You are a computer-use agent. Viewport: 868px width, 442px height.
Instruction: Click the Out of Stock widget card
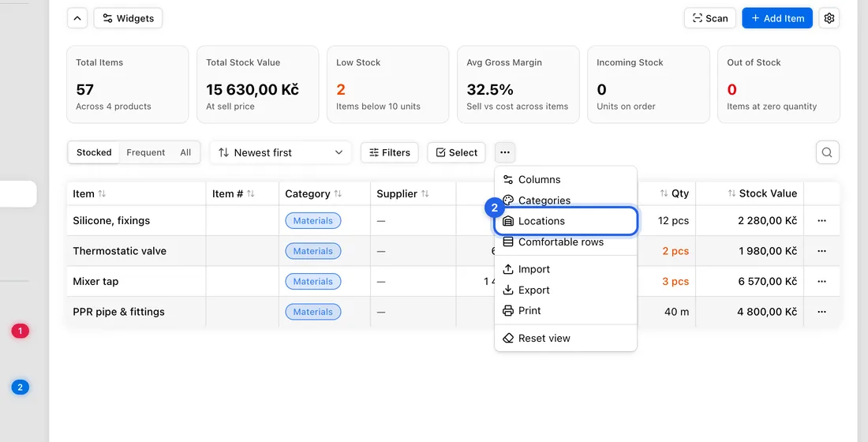pos(779,84)
